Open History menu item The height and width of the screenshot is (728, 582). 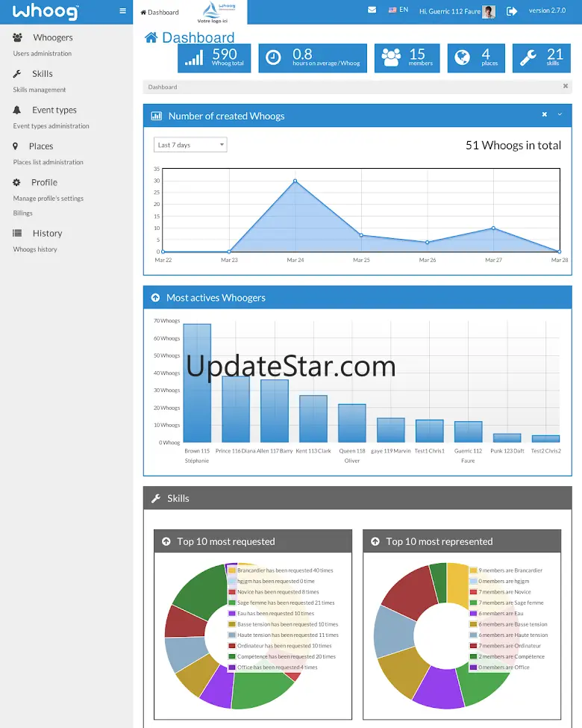pos(47,233)
